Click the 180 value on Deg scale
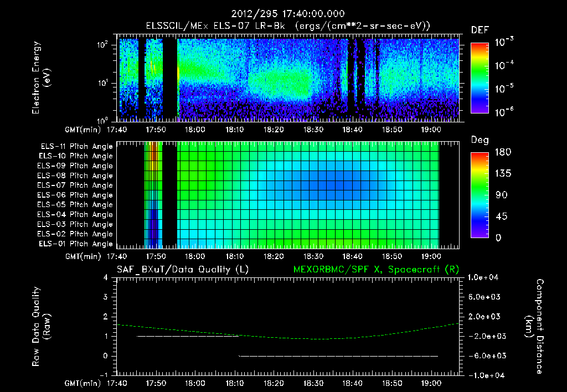This screenshot has width=567, height=392. point(503,152)
